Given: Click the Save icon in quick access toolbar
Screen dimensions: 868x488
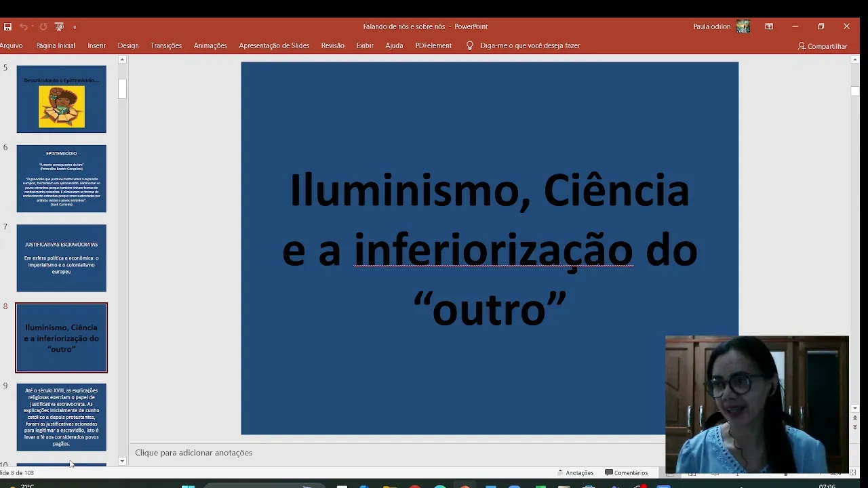Looking at the screenshot, I should (7, 26).
